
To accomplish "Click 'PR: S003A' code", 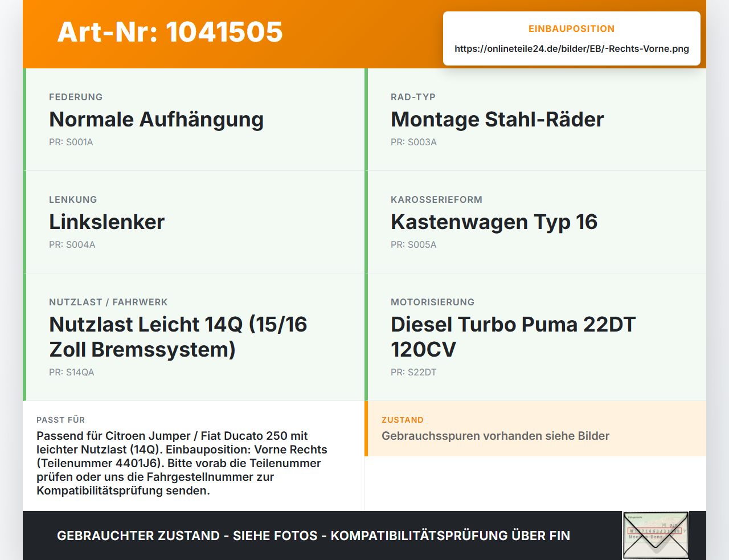I will point(413,142).
